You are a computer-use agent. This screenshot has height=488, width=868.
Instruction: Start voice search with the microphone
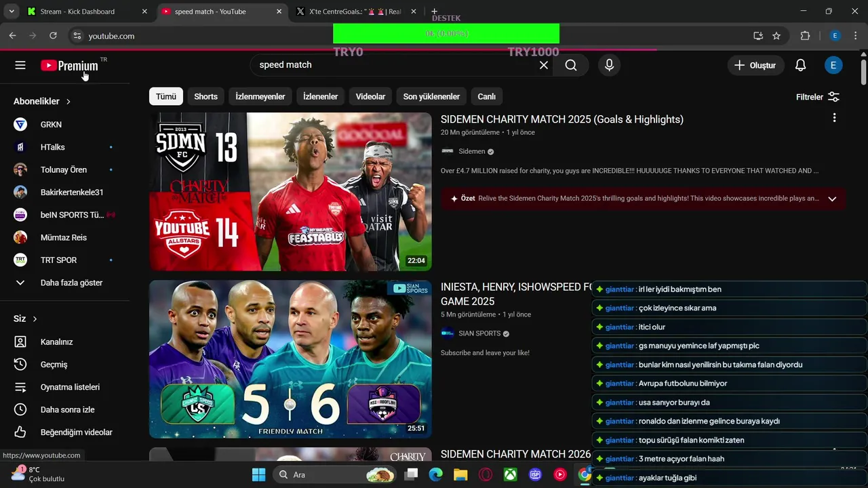(609, 65)
